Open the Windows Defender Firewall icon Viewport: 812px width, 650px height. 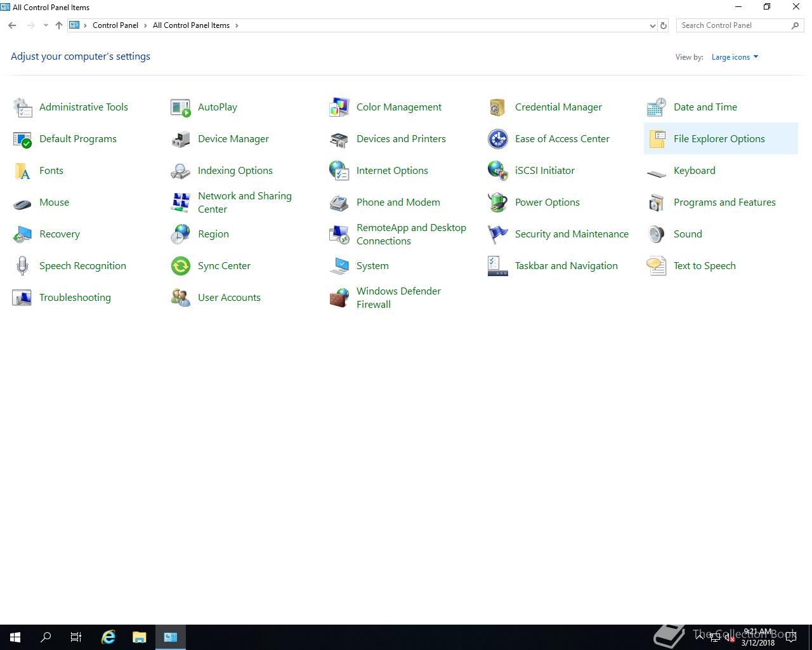(339, 298)
